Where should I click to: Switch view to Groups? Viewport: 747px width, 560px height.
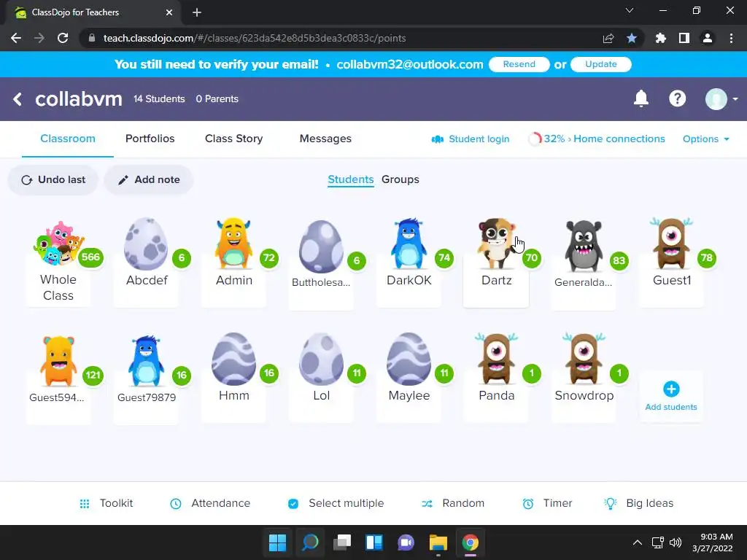(x=400, y=179)
